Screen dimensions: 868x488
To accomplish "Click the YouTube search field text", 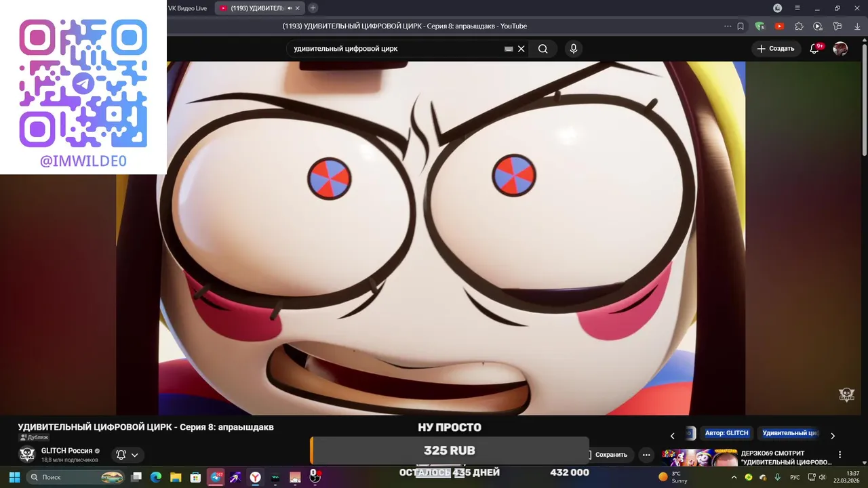I will (x=346, y=49).
